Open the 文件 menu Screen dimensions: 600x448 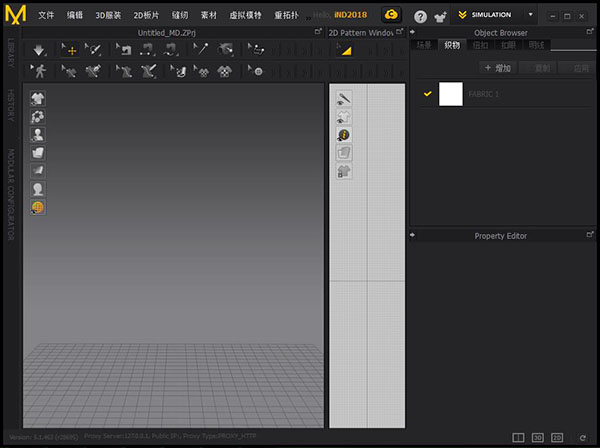point(46,15)
